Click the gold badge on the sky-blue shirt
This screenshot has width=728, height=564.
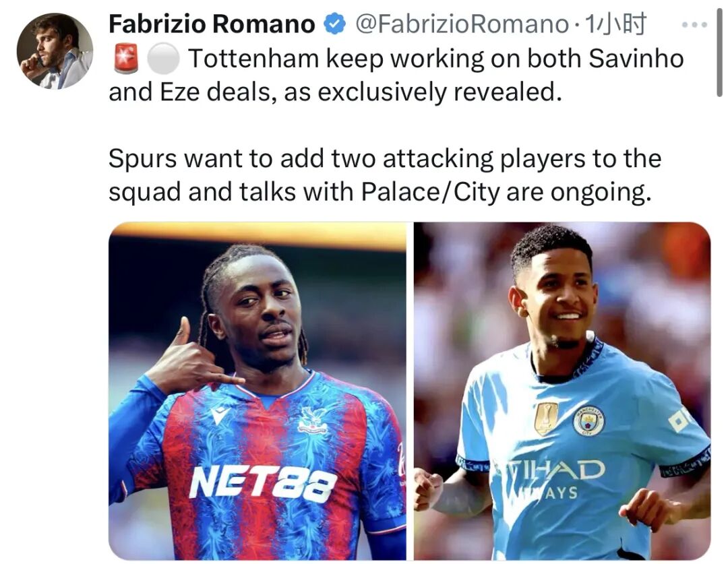coord(546,418)
